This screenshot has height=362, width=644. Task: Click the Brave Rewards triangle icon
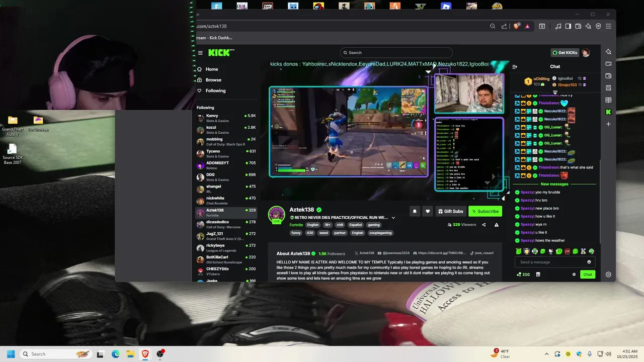click(x=527, y=26)
